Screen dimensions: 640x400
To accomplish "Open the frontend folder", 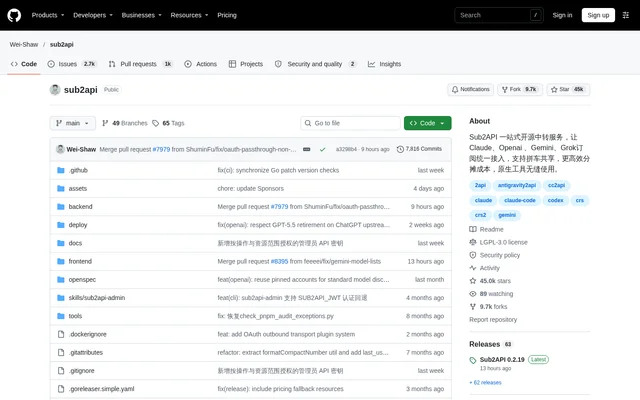I will coord(80,261).
